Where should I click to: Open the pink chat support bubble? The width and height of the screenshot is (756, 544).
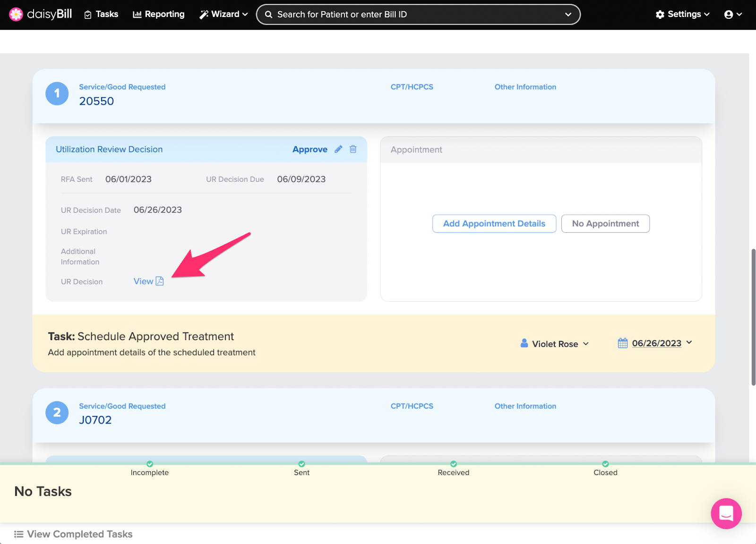726,513
